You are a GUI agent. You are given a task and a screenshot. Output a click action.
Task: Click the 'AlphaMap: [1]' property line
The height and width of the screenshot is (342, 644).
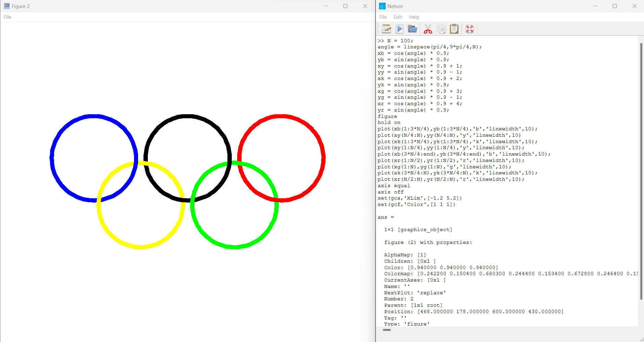(405, 255)
